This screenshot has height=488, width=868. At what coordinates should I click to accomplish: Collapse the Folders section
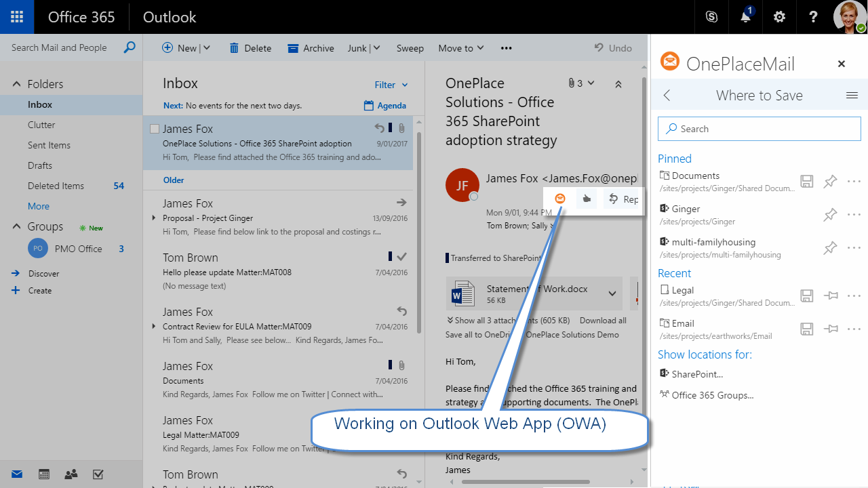18,84
